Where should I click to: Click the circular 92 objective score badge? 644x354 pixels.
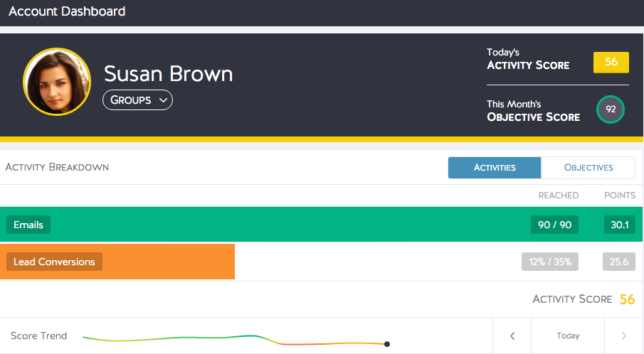[x=611, y=109]
